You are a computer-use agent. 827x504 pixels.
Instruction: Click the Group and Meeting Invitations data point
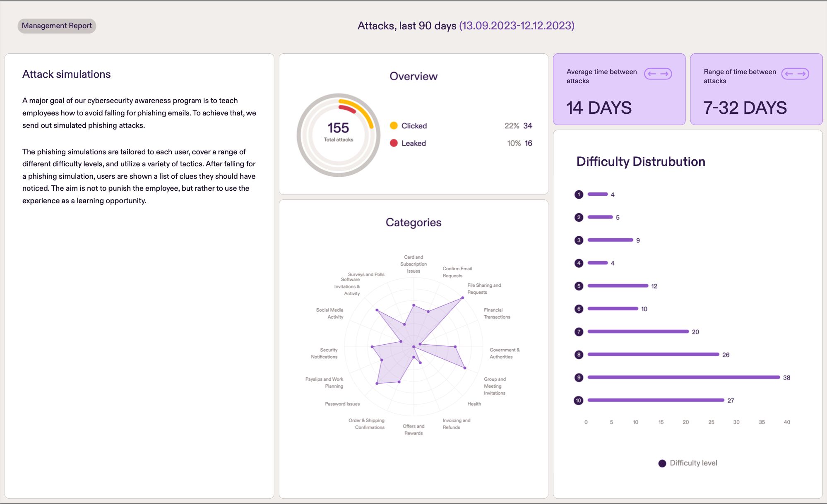465,368
